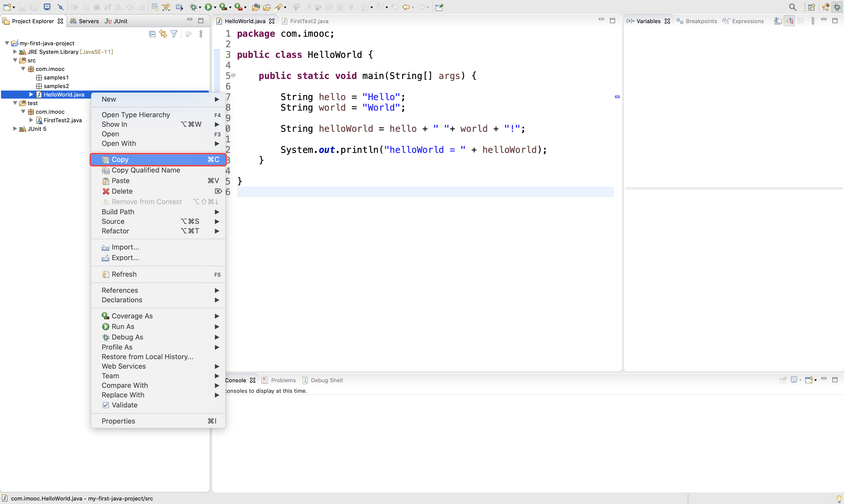Toggle code folding on main method line

[233, 75]
